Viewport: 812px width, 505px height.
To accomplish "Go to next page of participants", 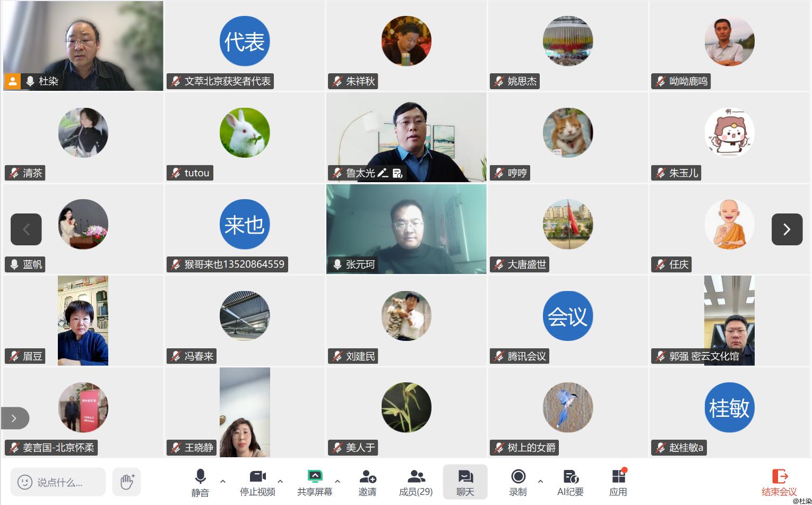I will pyautogui.click(x=787, y=229).
